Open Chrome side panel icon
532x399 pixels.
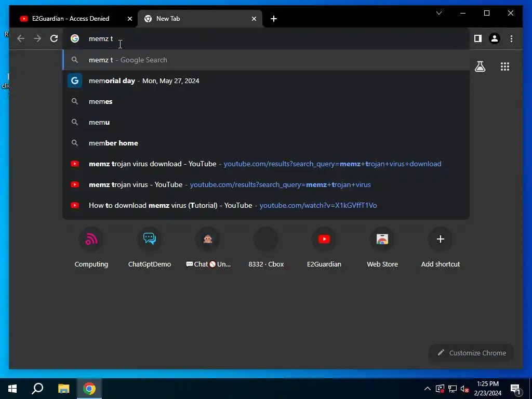point(478,38)
